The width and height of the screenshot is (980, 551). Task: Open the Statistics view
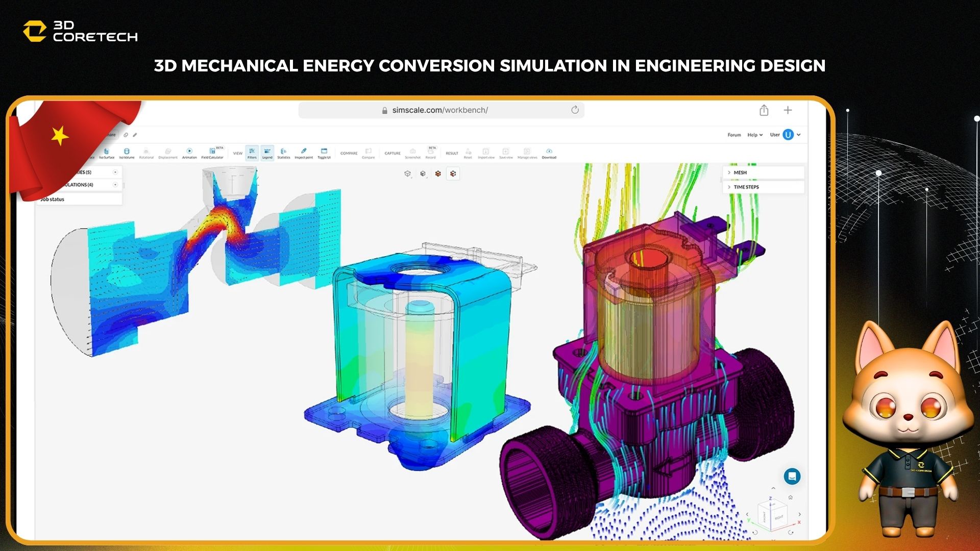click(284, 153)
